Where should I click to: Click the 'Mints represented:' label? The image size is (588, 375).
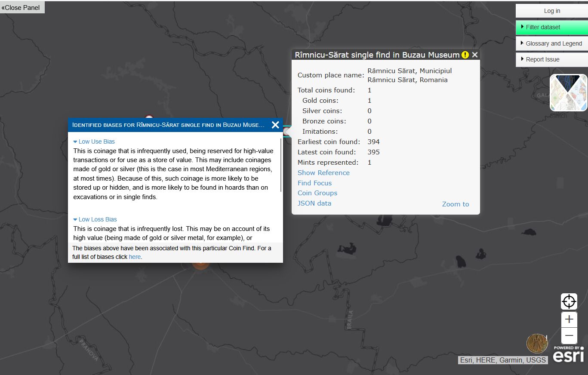(328, 162)
